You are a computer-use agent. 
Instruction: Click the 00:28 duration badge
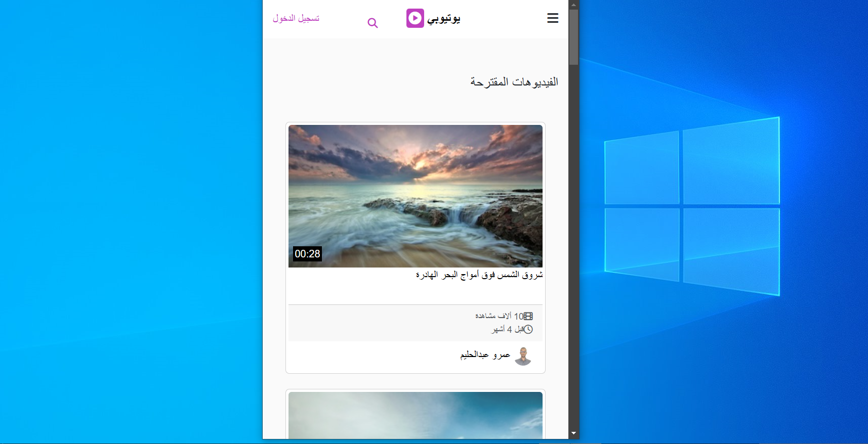pos(307,254)
